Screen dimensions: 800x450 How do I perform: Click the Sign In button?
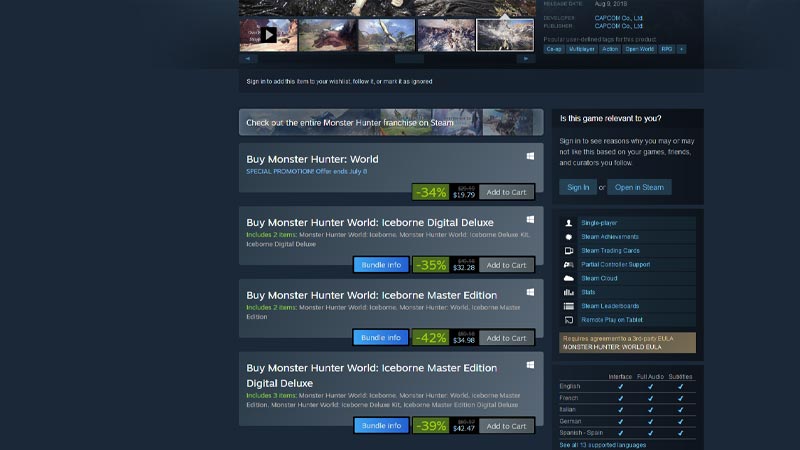point(578,187)
